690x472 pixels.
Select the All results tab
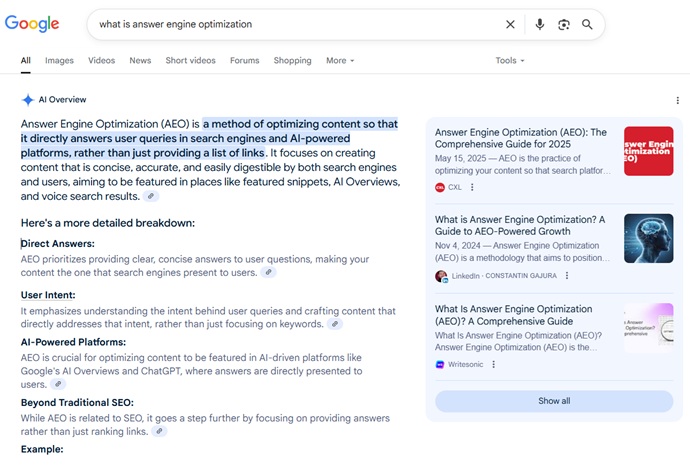pyautogui.click(x=26, y=61)
